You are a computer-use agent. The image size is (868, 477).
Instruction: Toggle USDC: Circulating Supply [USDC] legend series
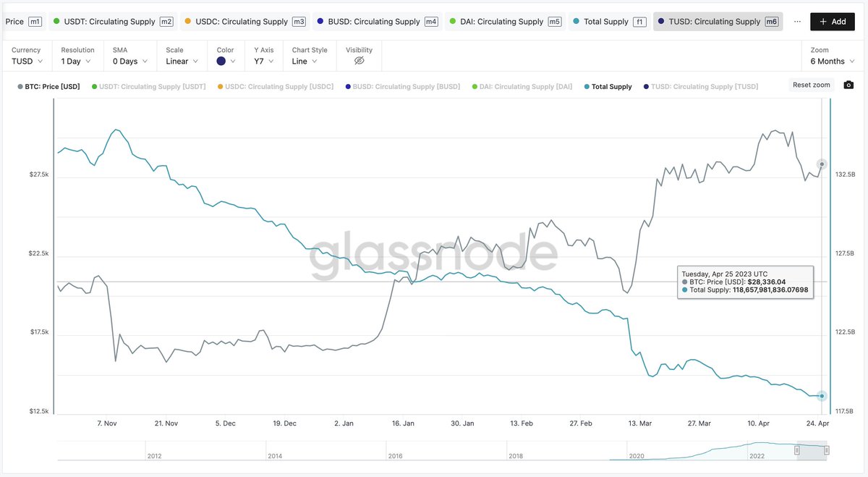(x=276, y=87)
